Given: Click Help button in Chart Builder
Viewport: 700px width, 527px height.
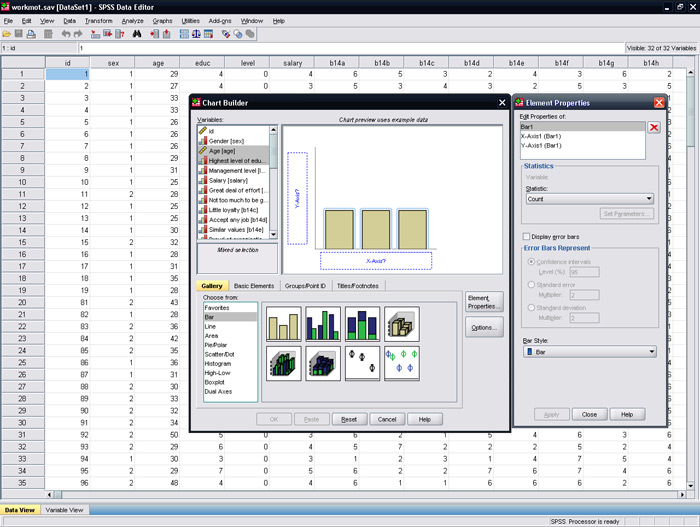Looking at the screenshot, I should pyautogui.click(x=425, y=419).
